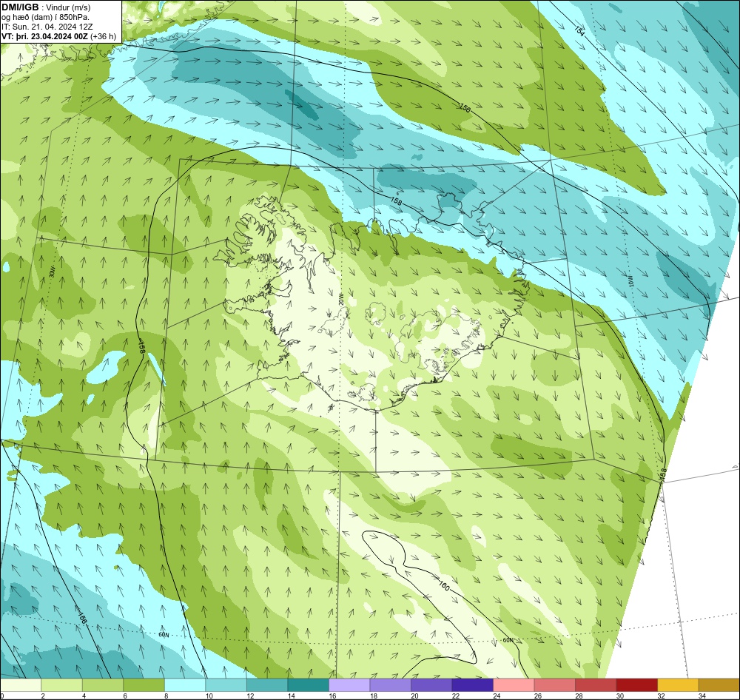
Task: Click the legend tick value "24"
Action: pos(497,696)
